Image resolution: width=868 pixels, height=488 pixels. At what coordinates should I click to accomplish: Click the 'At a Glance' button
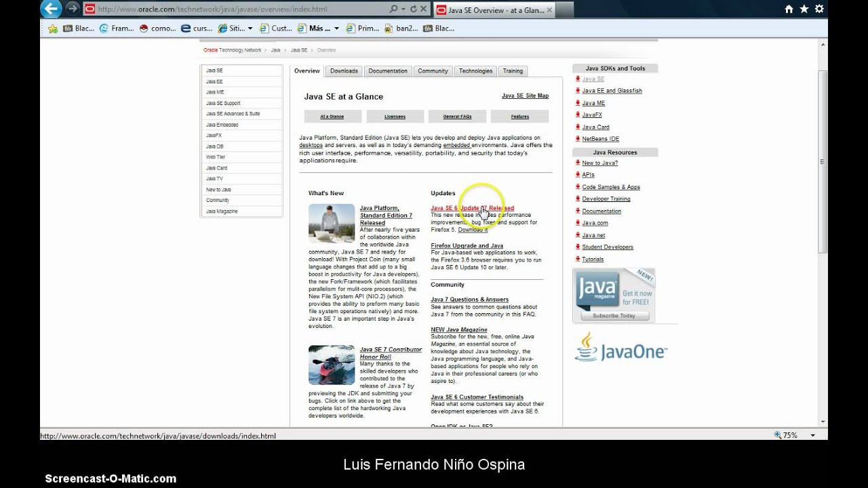[x=332, y=117]
